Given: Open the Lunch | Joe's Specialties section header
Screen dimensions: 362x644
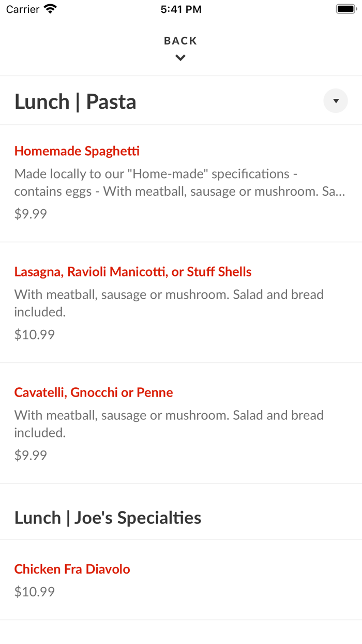Looking at the screenshot, I should pyautogui.click(x=108, y=517).
